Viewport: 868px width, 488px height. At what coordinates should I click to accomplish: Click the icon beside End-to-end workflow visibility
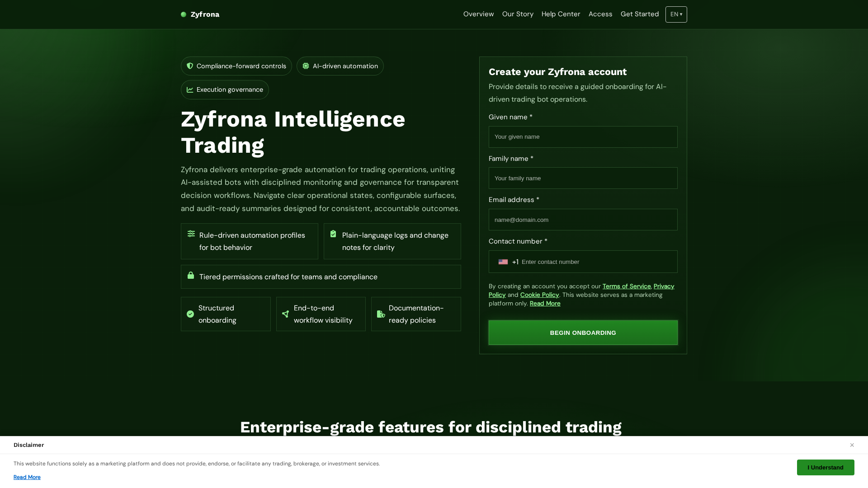(285, 314)
